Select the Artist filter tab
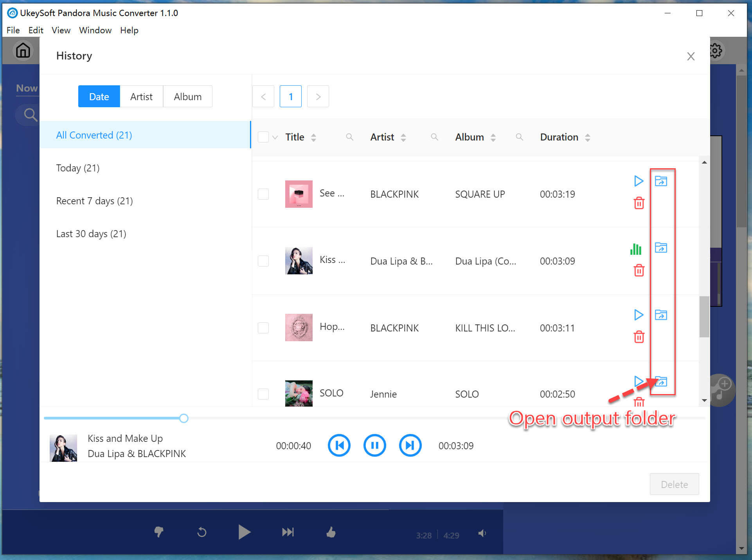The width and height of the screenshot is (752, 560). click(x=142, y=97)
